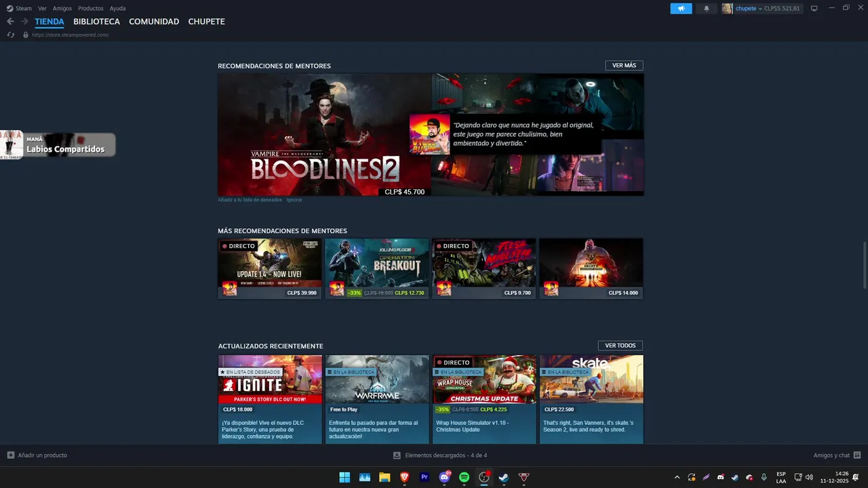Click the mentor icon on the CLP$ 14.000 card
This screenshot has width=868, height=488.
tap(551, 289)
